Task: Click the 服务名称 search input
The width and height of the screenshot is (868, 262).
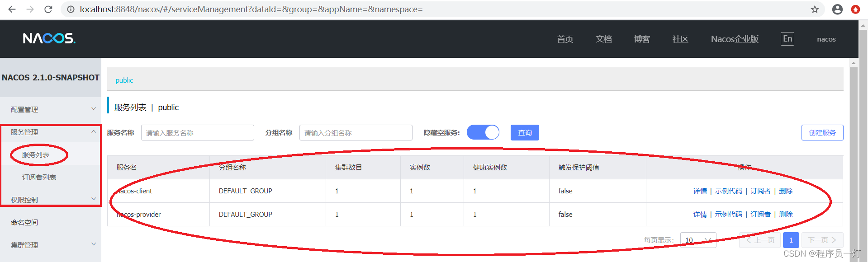Action: [x=198, y=132]
